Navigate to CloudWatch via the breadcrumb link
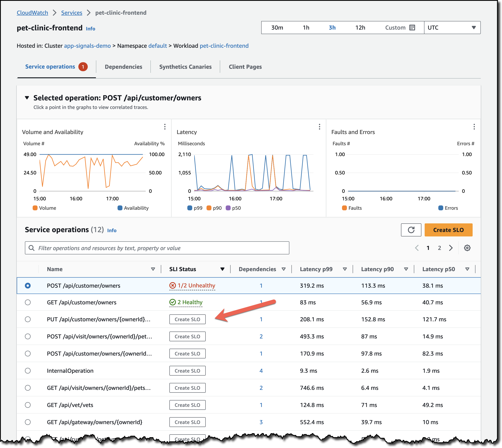 click(32, 13)
